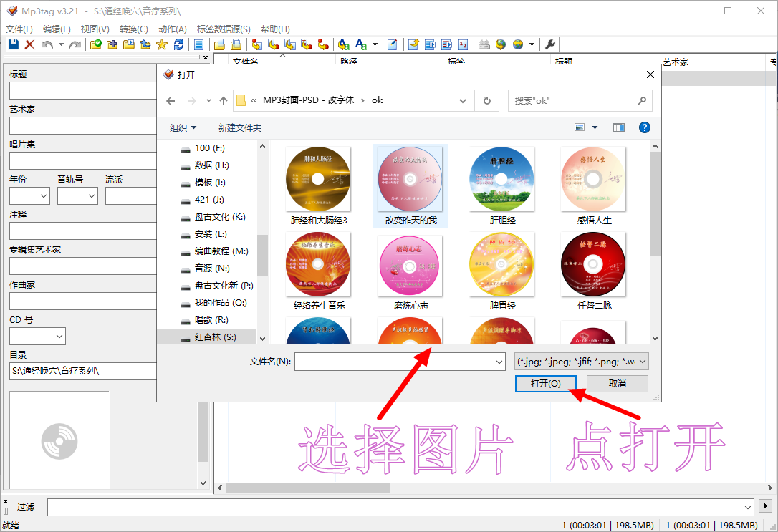Select the 红杏林 (S:) drive in the tree

click(208, 337)
